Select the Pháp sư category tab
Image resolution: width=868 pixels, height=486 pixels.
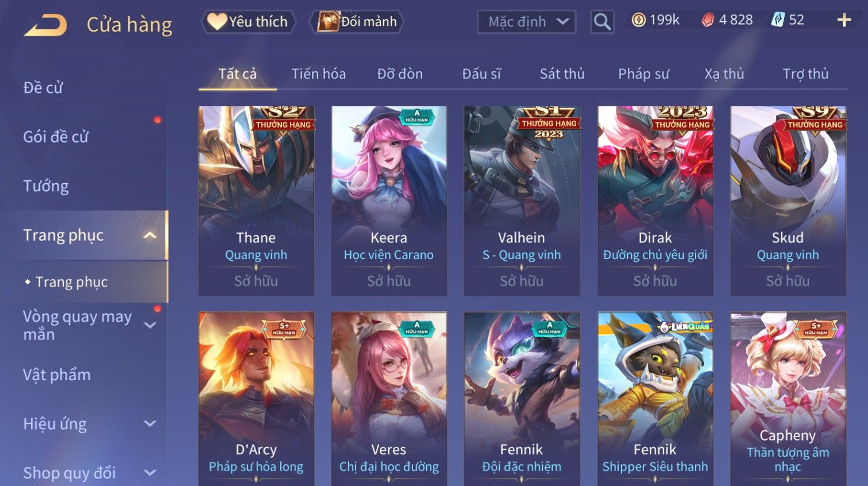(643, 74)
